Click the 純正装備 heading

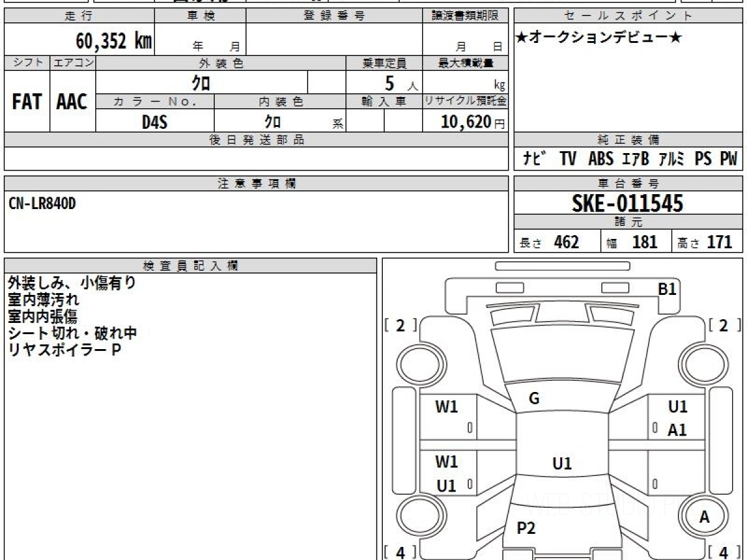click(629, 140)
